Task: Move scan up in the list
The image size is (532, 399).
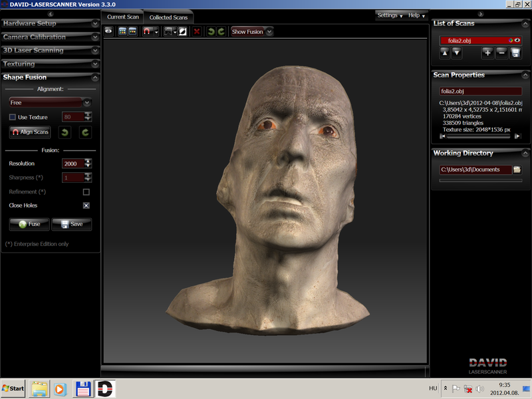Action: tap(444, 53)
